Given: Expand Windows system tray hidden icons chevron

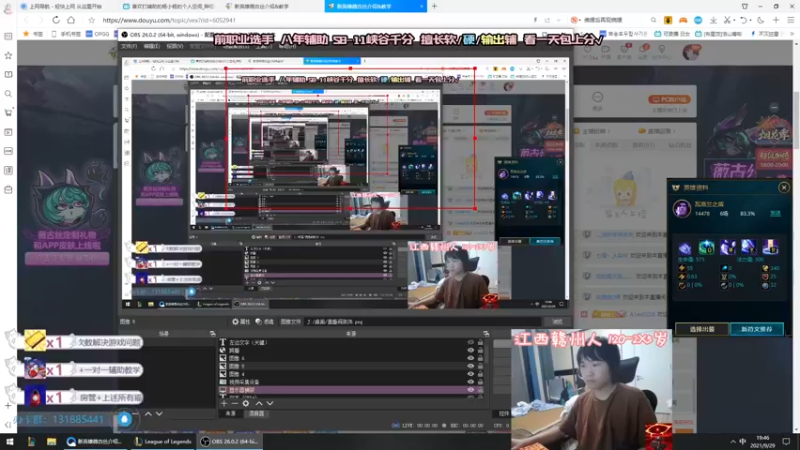Looking at the screenshot, I should (x=733, y=441).
